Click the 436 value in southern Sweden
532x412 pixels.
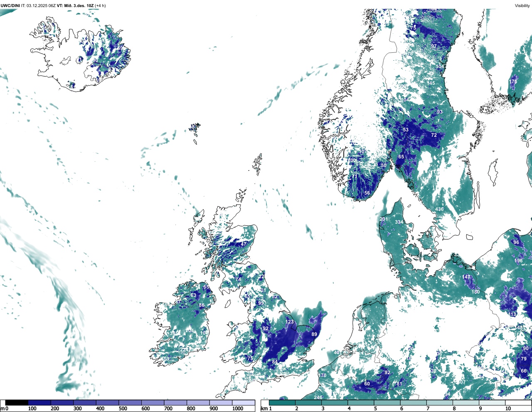point(439,209)
